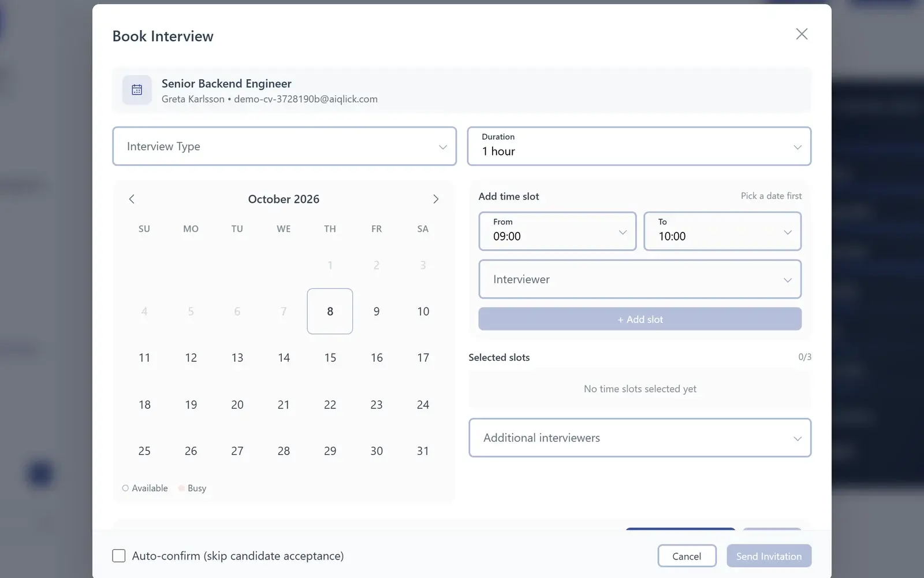Select October 9 in the calendar

(x=377, y=312)
